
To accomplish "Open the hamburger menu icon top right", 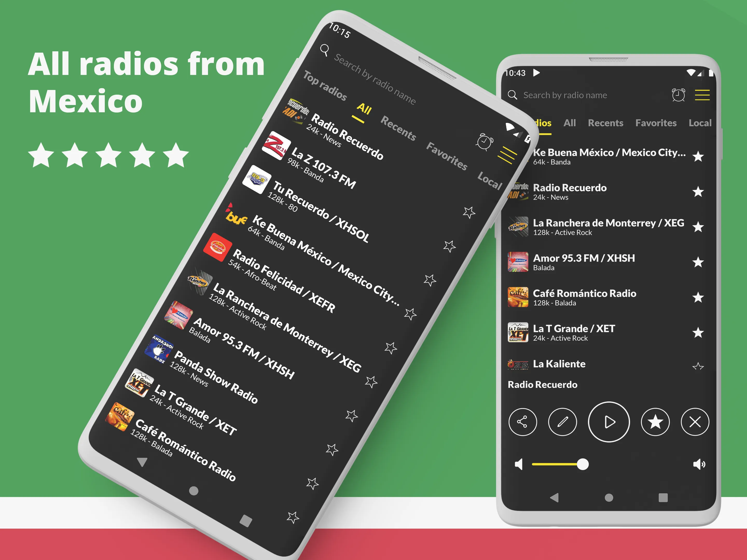I will 703,94.
